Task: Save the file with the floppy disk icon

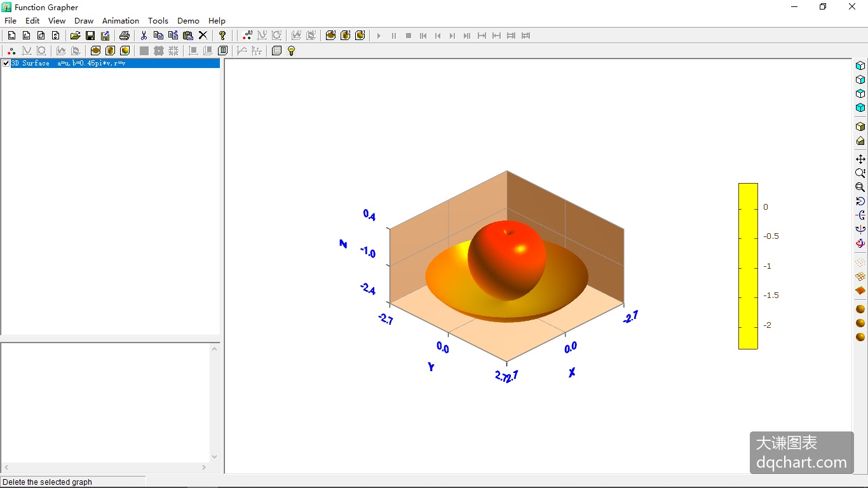Action: 90,36
